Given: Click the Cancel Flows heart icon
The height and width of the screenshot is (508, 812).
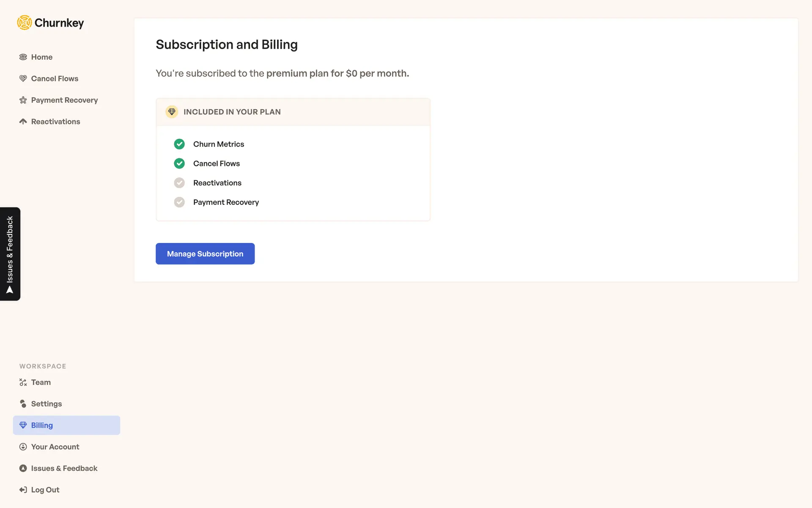Looking at the screenshot, I should pyautogui.click(x=23, y=79).
